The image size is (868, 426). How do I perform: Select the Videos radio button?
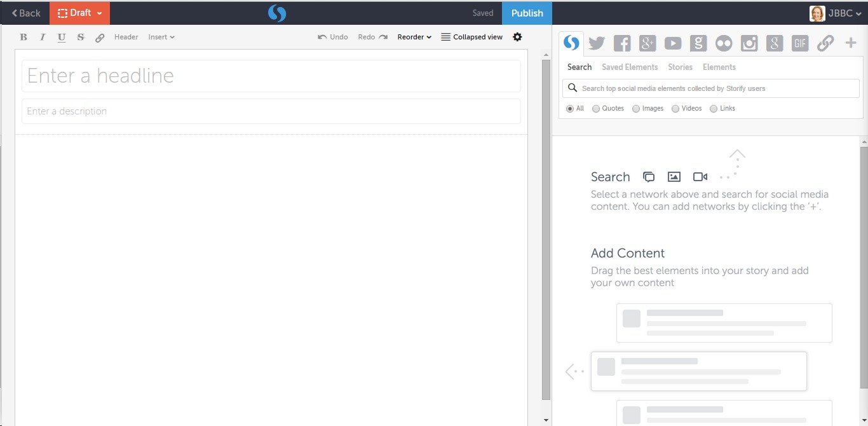tap(675, 109)
